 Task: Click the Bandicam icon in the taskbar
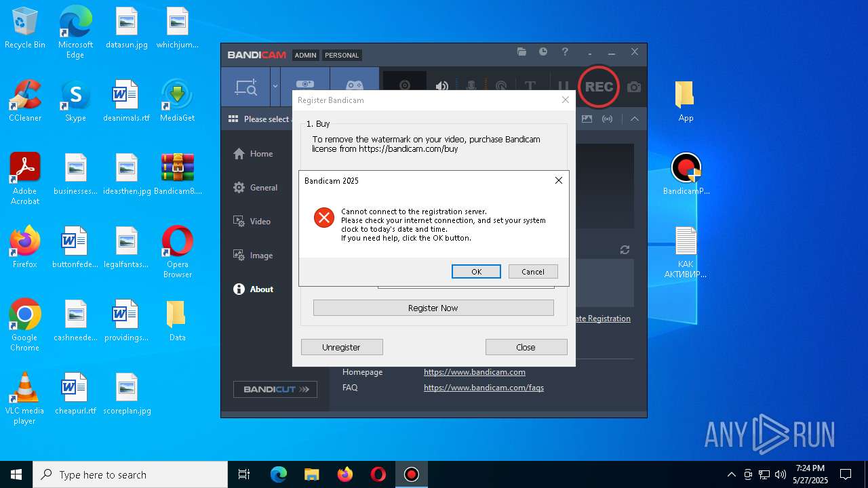tap(412, 474)
